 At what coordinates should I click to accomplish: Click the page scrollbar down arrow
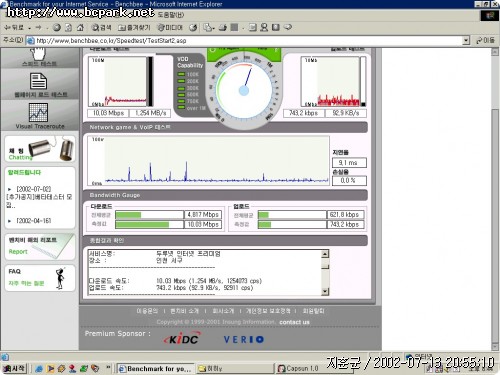coord(495,348)
